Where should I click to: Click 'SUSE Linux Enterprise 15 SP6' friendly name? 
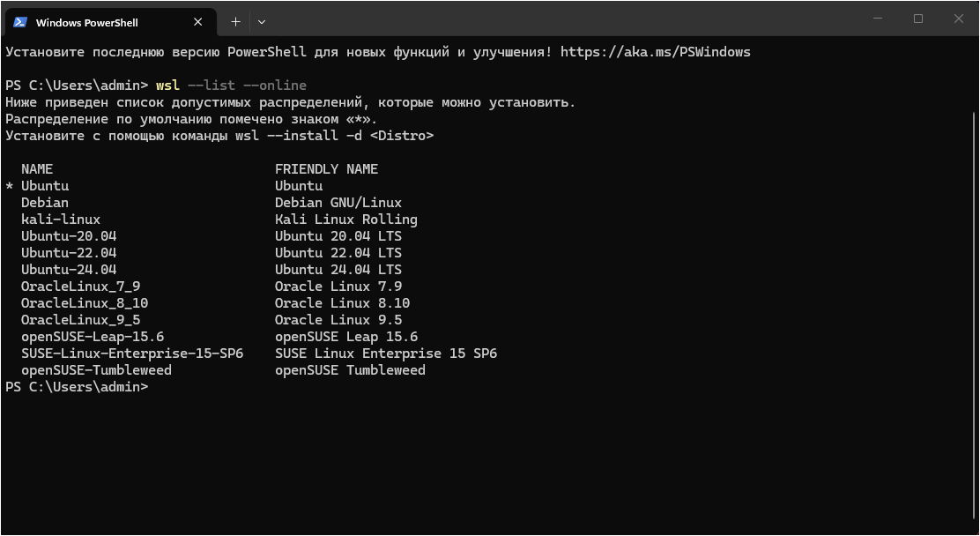[x=386, y=354]
